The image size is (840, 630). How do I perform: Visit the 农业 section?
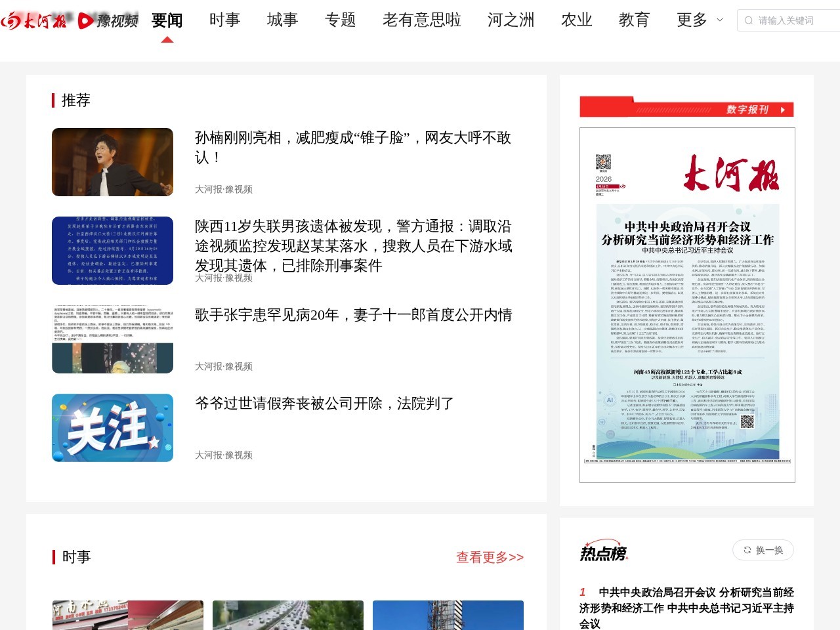[577, 20]
